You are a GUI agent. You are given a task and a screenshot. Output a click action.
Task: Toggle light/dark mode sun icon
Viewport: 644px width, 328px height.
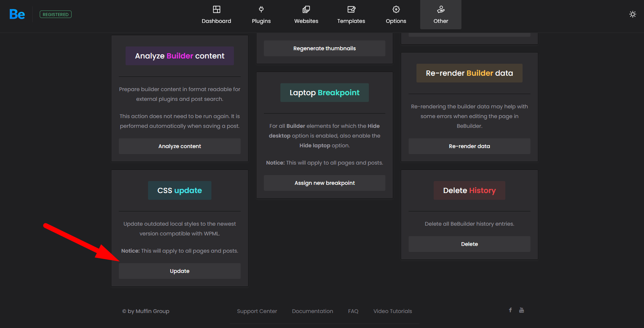[x=632, y=14]
